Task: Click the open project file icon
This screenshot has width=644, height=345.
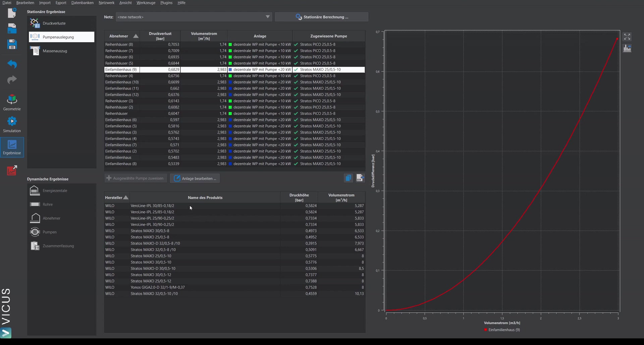Action: tap(12, 28)
